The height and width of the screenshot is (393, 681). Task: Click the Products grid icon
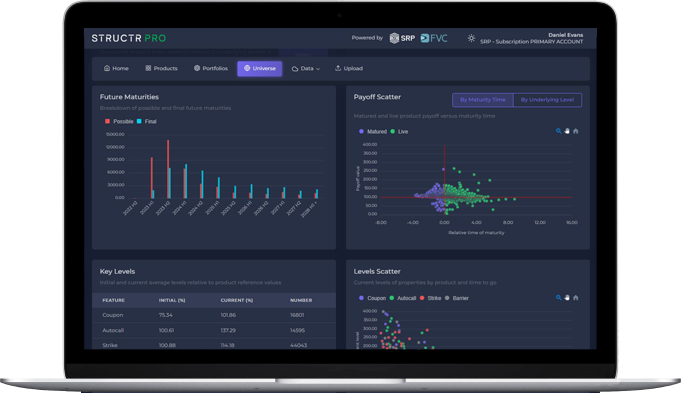(148, 68)
